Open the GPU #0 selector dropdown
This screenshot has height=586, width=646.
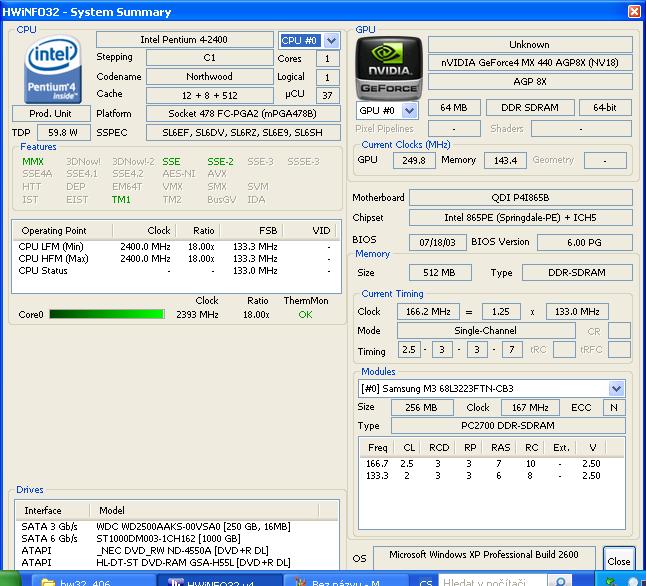click(410, 110)
